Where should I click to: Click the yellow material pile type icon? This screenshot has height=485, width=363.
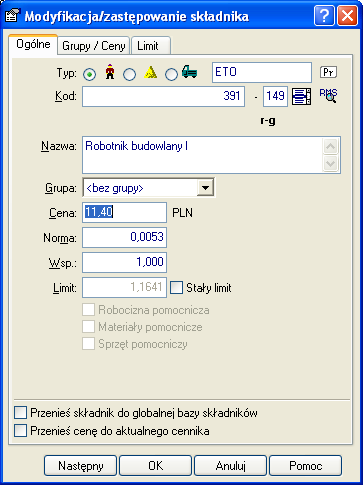(x=150, y=72)
